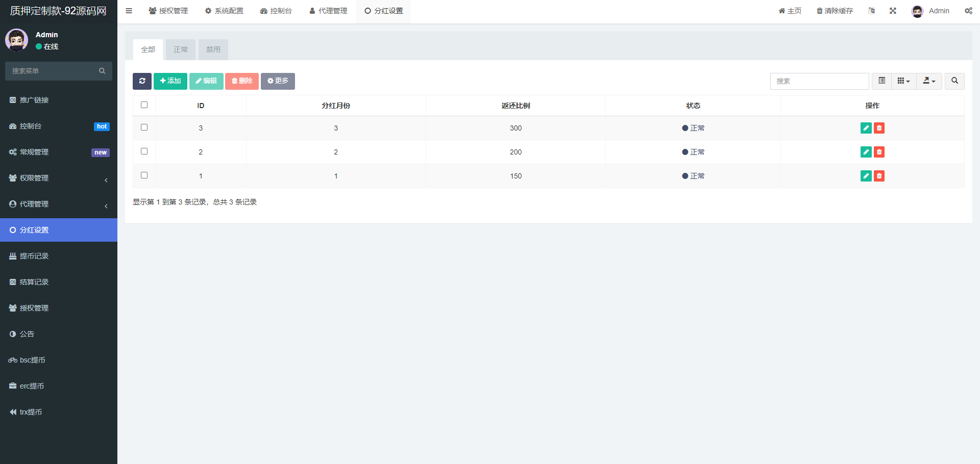Click the green edit icon for row ID 3
Image resolution: width=980 pixels, height=464 pixels.
point(866,128)
